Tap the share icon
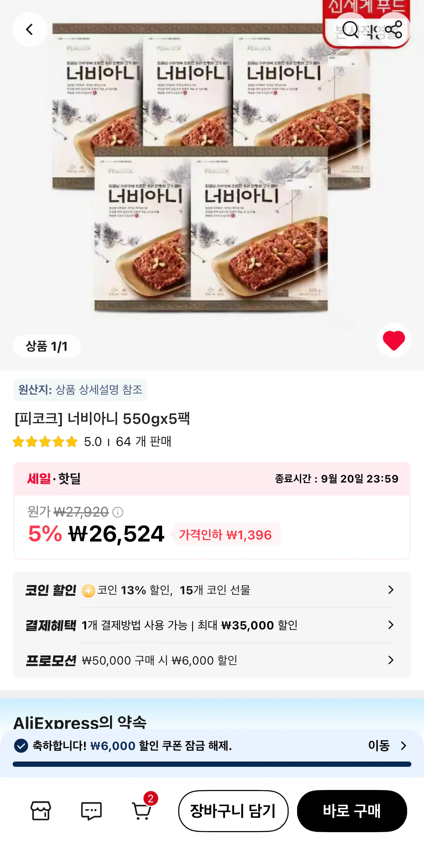The height and width of the screenshot is (868, 424). click(393, 30)
